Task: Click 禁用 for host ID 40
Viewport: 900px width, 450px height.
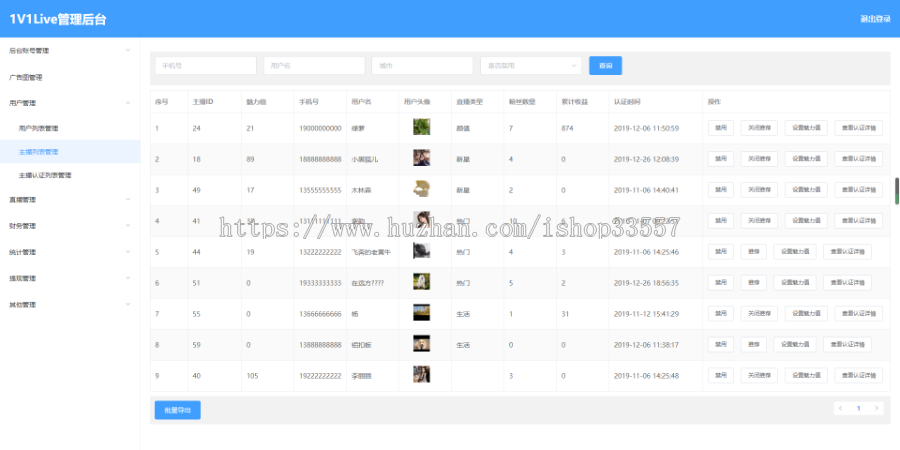Action: coord(720,375)
